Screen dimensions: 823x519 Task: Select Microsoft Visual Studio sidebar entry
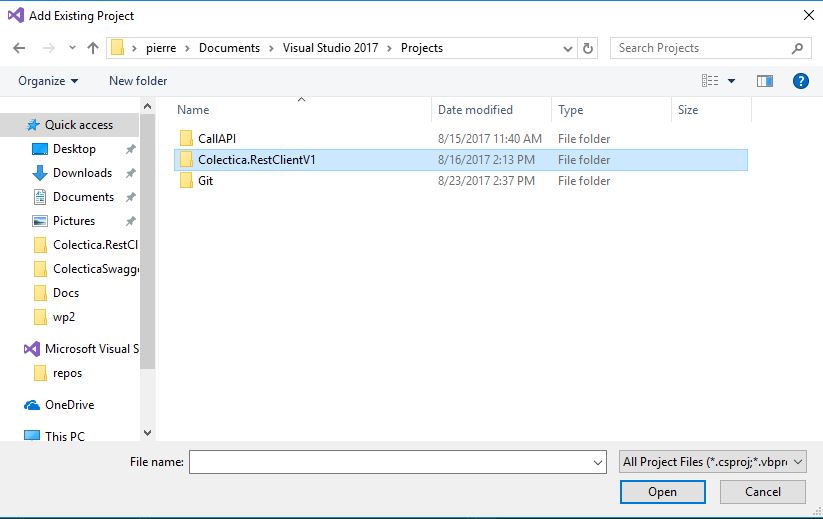(x=91, y=349)
